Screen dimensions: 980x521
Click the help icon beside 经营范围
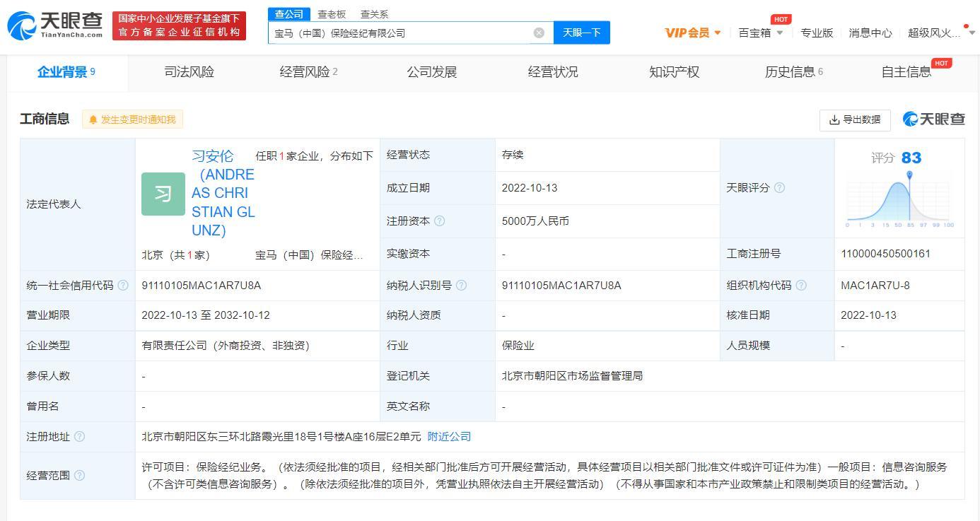[79, 476]
